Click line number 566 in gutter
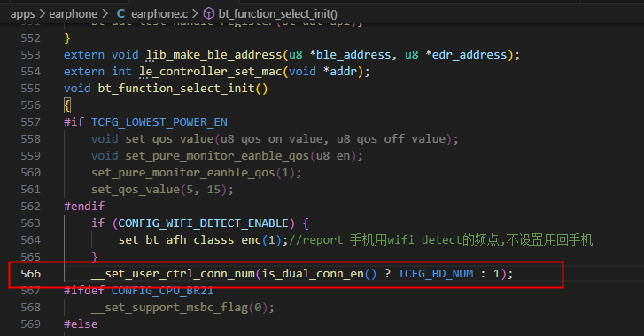 tap(31, 273)
